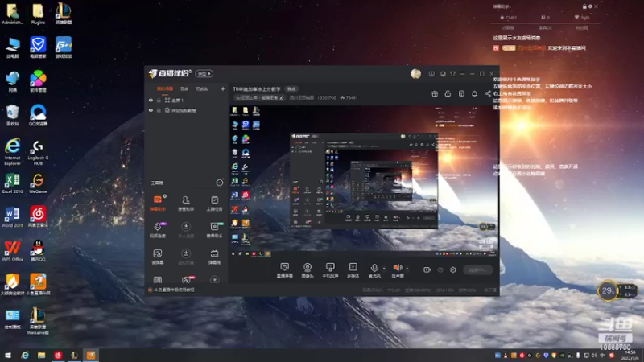
Task: Open the danmaku assistant tool (orange icon)
Action: [x=158, y=203]
